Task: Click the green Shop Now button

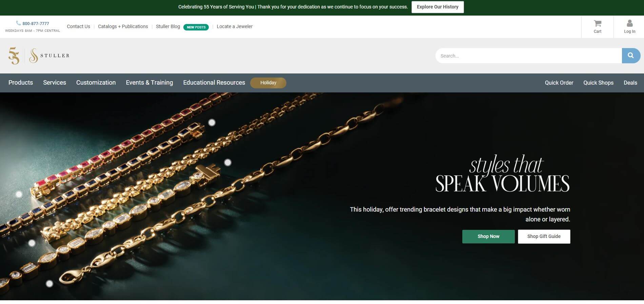Action: [488, 236]
